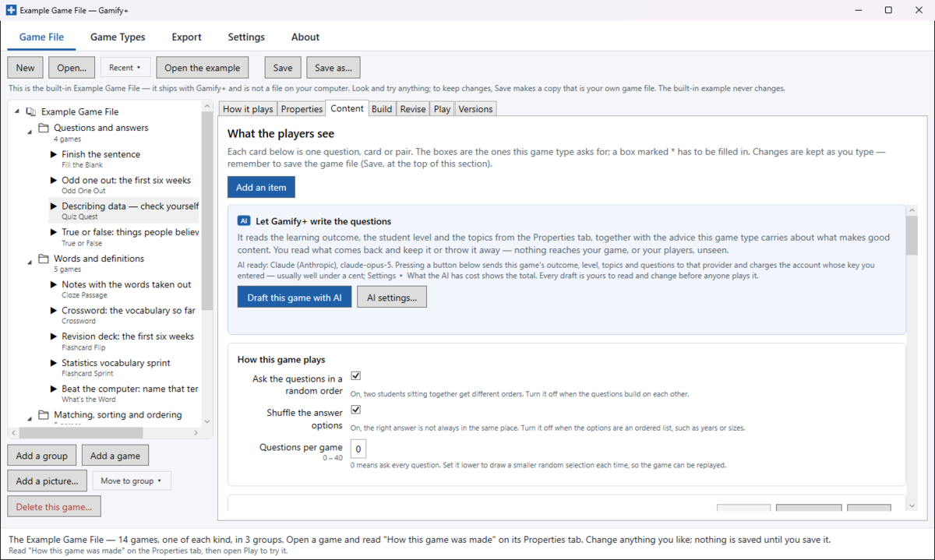Click the Add a game button

pos(115,456)
